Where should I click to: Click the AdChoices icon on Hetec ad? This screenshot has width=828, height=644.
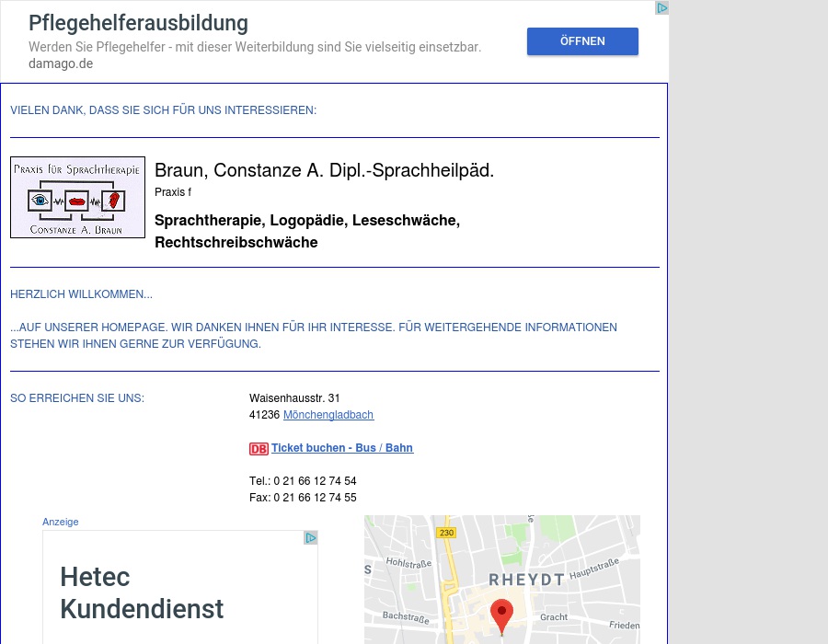click(311, 538)
